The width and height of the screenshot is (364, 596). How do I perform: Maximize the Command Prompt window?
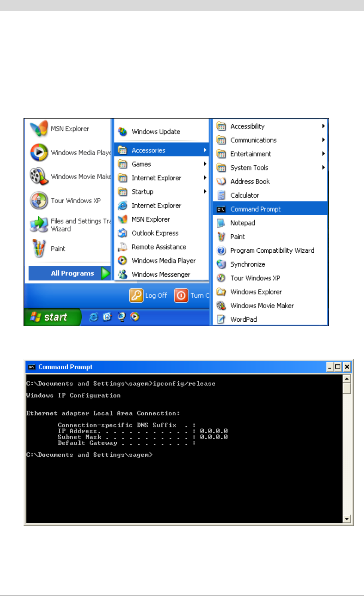tap(338, 367)
